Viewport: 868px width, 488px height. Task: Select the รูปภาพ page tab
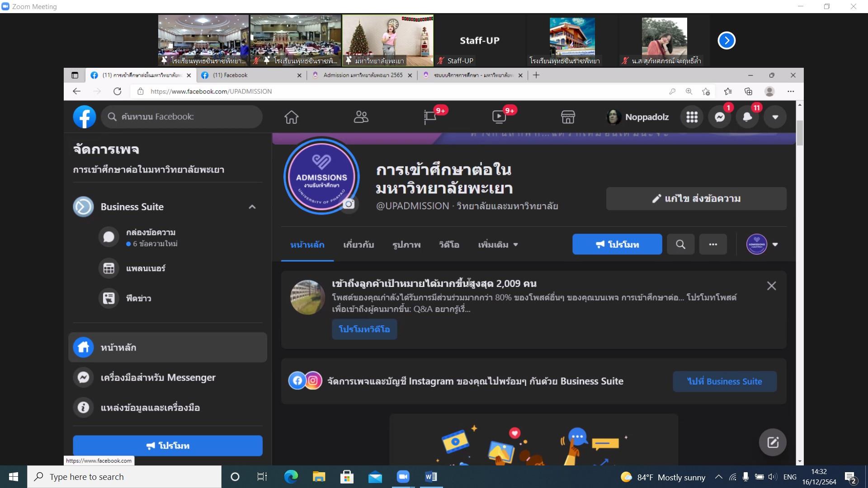[406, 245]
